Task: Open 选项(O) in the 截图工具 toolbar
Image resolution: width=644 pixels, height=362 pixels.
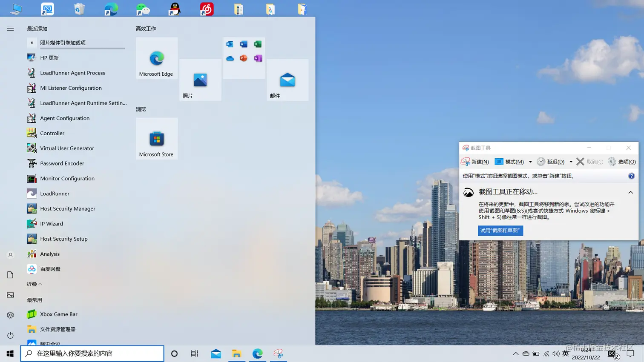Action: (622, 162)
